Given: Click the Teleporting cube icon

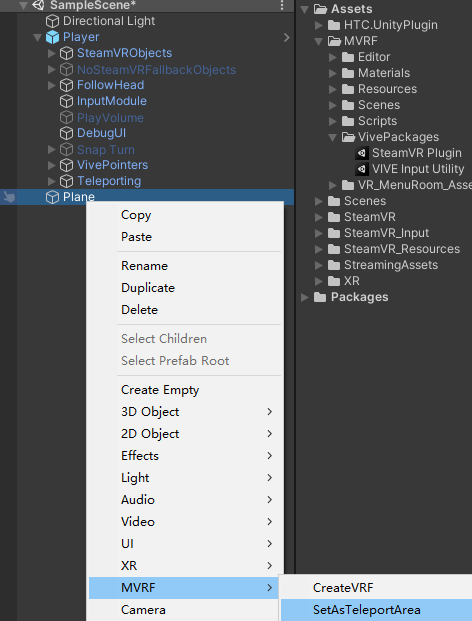Looking at the screenshot, I should 66,181.
